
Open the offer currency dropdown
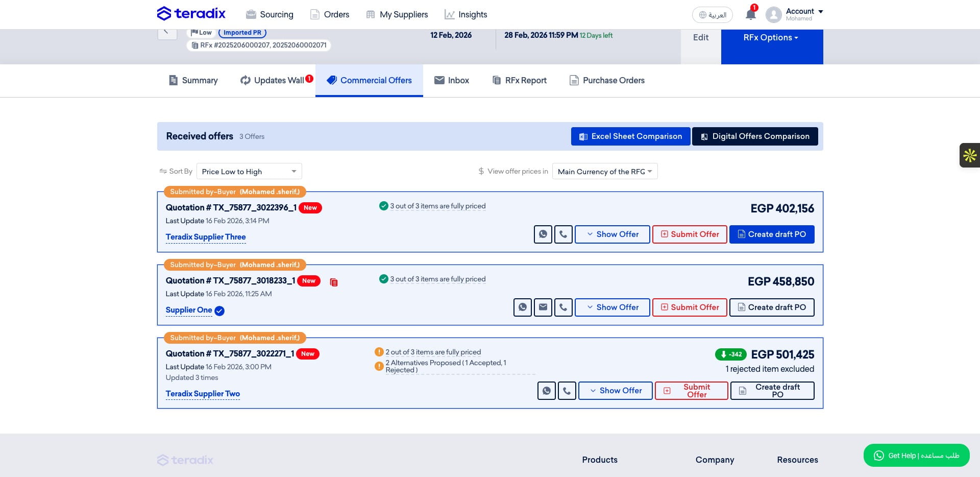coord(605,171)
